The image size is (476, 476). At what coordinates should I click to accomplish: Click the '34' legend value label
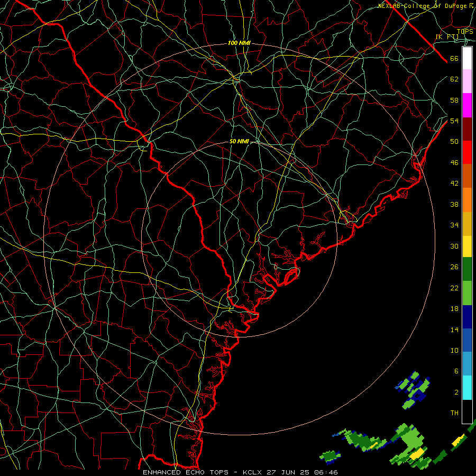[x=454, y=225]
